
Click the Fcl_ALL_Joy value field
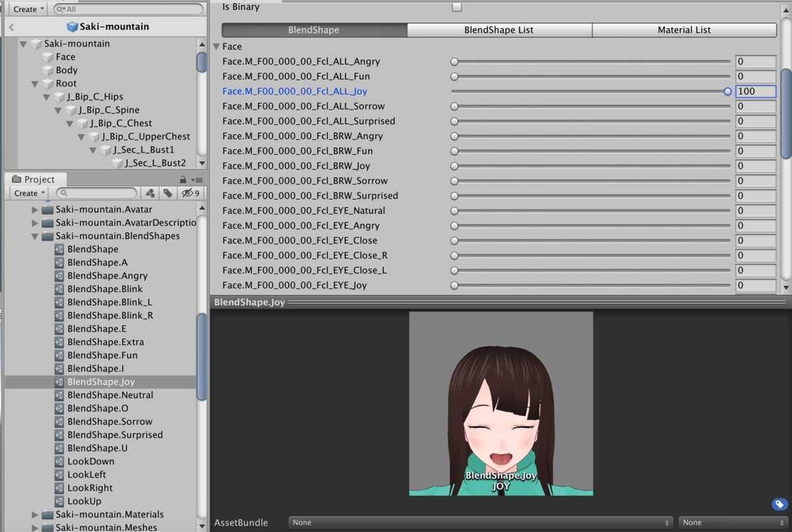click(x=756, y=92)
